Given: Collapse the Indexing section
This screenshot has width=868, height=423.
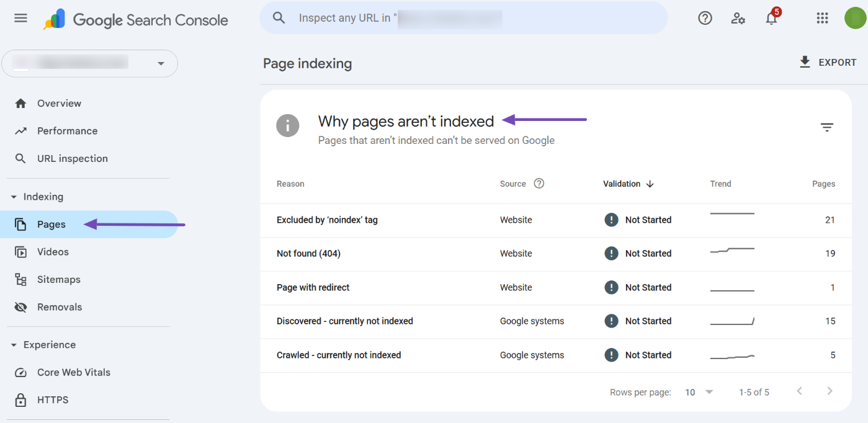Looking at the screenshot, I should [x=14, y=197].
